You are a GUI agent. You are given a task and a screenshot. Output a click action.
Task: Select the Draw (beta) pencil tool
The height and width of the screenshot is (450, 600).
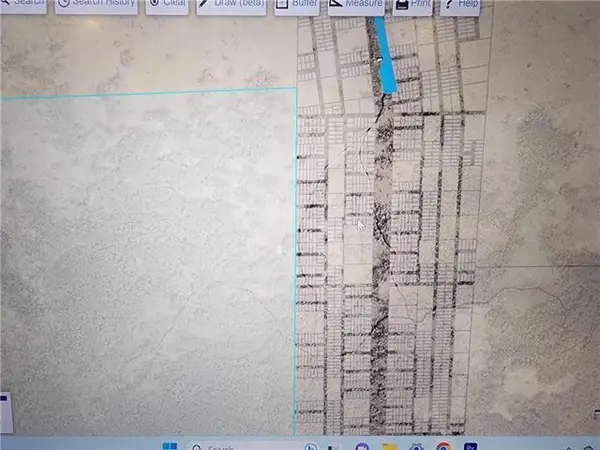pyautogui.click(x=230, y=5)
